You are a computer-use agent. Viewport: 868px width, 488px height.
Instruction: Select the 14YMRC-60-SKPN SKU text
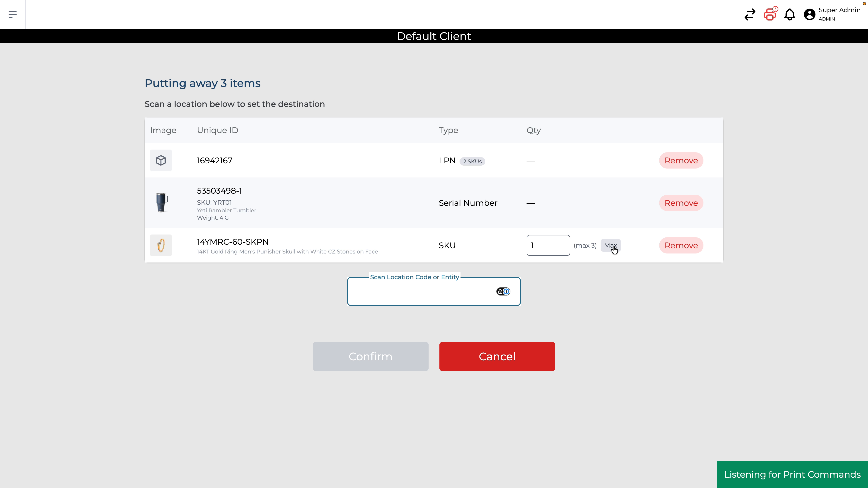[x=233, y=242]
